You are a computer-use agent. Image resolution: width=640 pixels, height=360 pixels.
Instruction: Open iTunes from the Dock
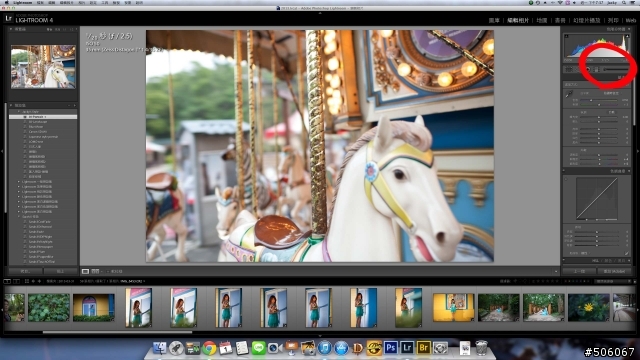tap(324, 348)
